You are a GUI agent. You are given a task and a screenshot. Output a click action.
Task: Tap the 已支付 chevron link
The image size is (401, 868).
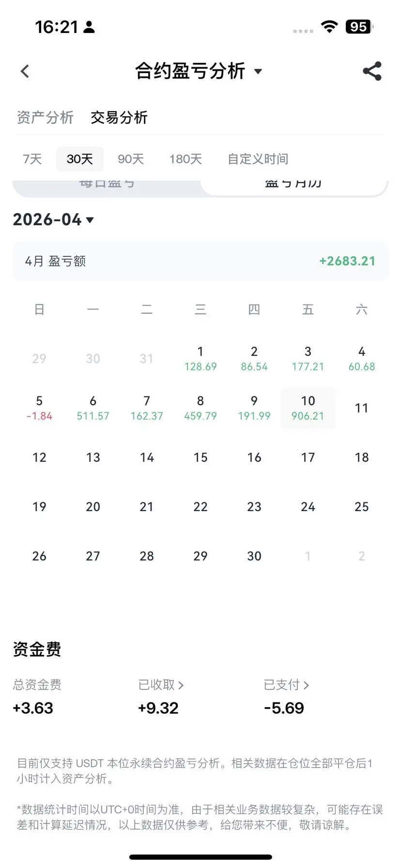(x=286, y=685)
